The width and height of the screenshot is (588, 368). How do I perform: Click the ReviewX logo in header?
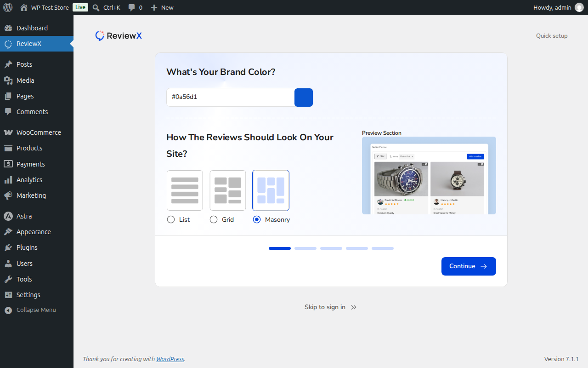[x=119, y=35]
